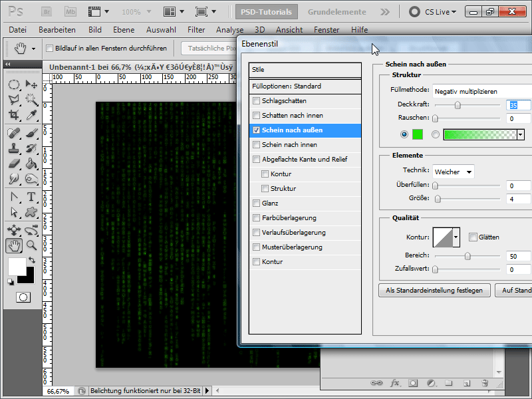Uncheck Schein nach außen checkbox
Viewport: 532px width, 399px height.
coord(257,130)
